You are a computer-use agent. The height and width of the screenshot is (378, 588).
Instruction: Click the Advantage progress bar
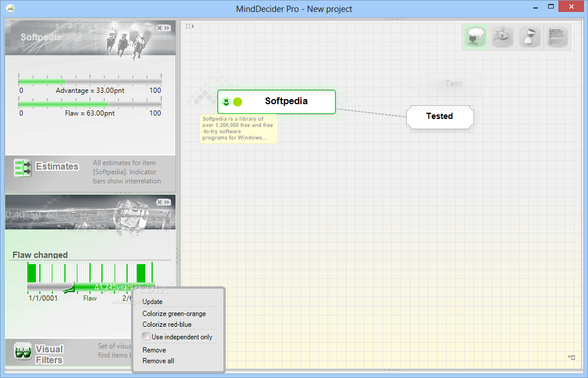(90, 81)
